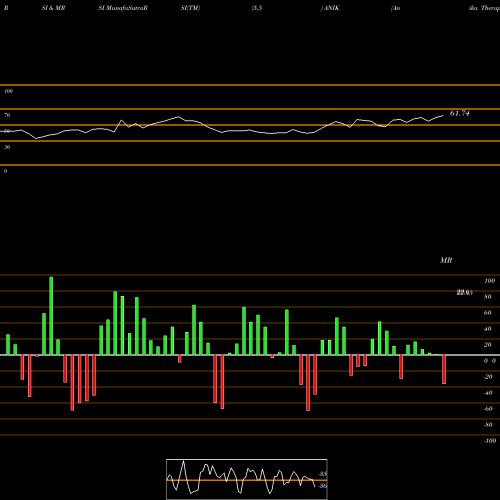500x500 pixels.
Task: Click the MR axis label 20
Action: 488,345
